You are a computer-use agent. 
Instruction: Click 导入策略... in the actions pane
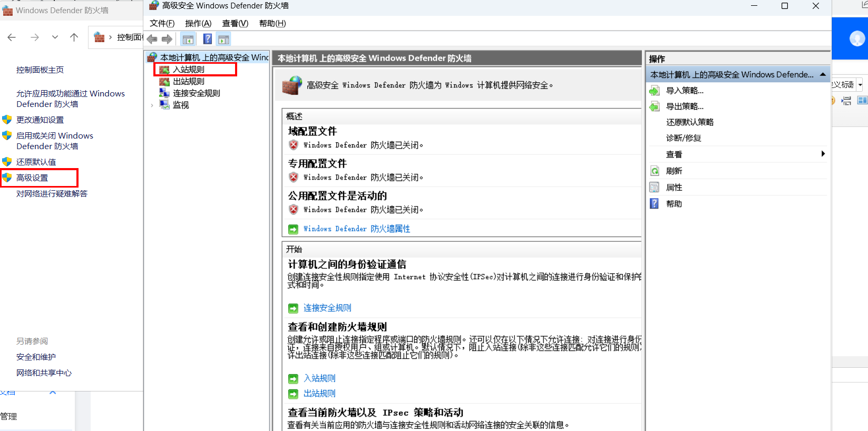(x=685, y=91)
